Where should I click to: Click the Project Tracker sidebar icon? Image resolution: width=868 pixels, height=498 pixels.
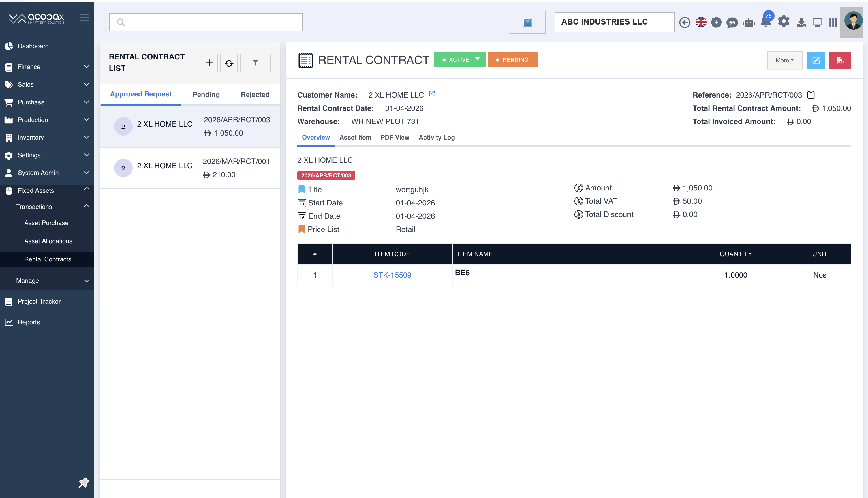9,301
